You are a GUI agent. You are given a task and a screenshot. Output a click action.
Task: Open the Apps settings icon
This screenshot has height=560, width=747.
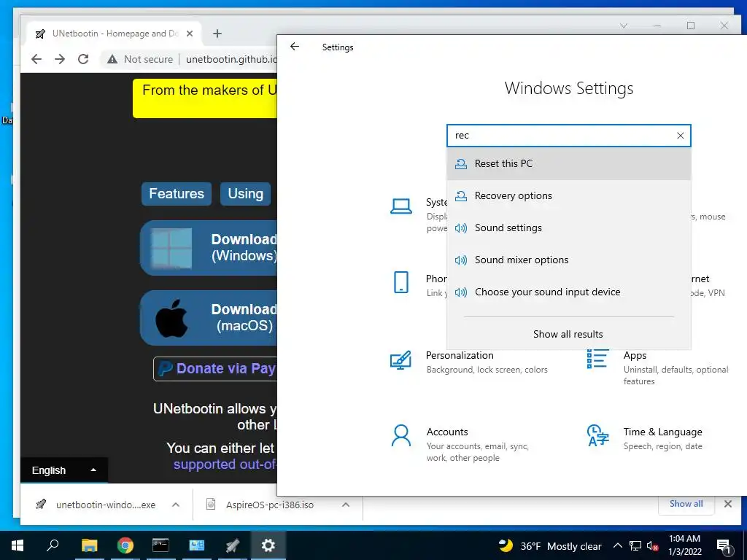click(598, 359)
